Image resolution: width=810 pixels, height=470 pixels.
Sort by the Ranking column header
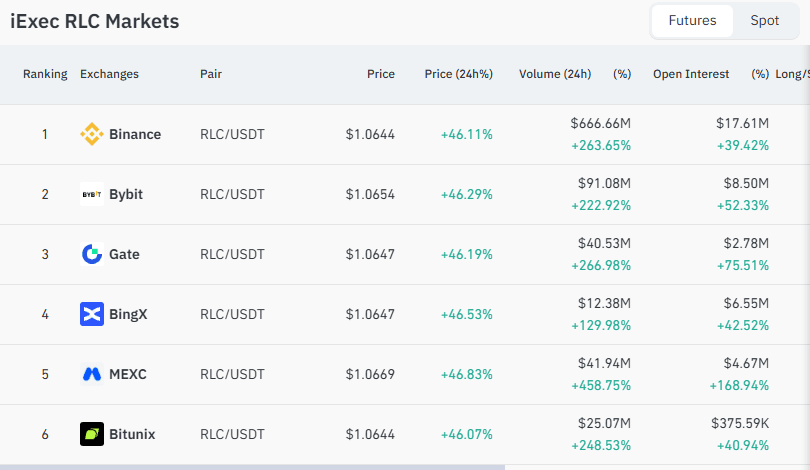pos(45,74)
